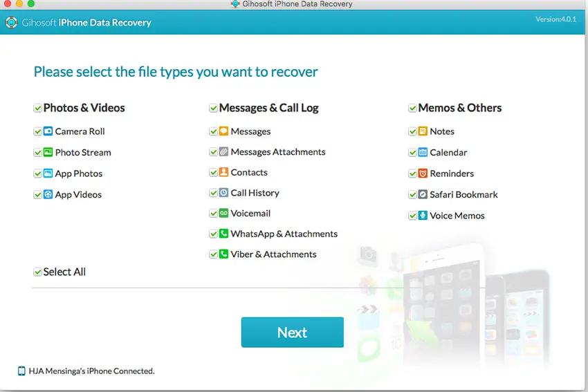Click the Messages Attachments paperclip icon
This screenshot has width=588, height=392.
click(223, 152)
